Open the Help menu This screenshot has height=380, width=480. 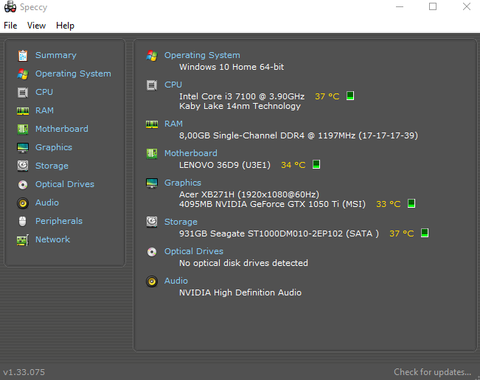click(65, 26)
